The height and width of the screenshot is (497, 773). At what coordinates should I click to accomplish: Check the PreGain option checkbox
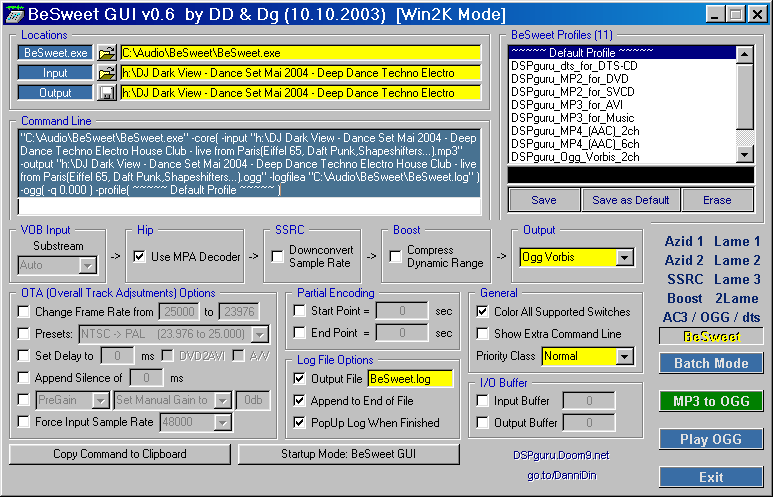click(23, 399)
